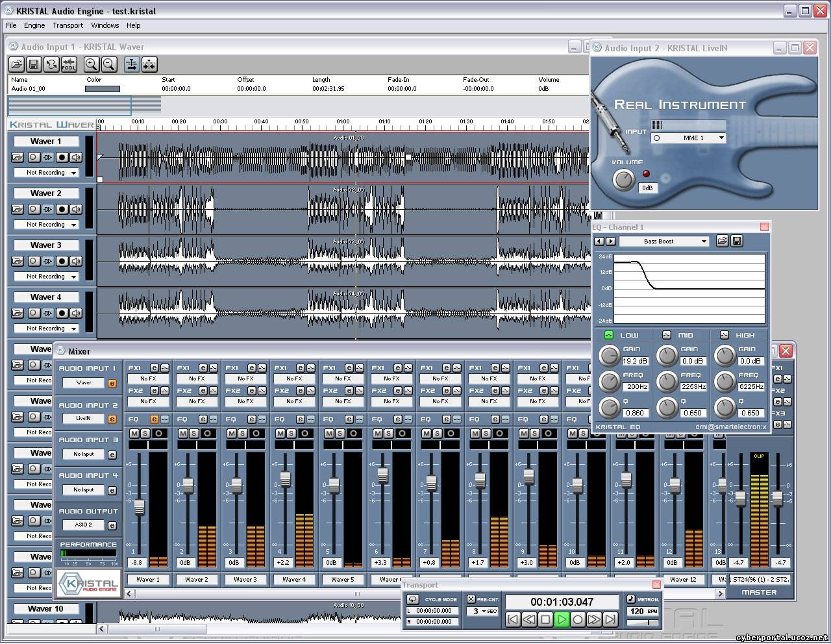Open Waver 1 Not Recording dropdown
831x644 pixels.
46,173
